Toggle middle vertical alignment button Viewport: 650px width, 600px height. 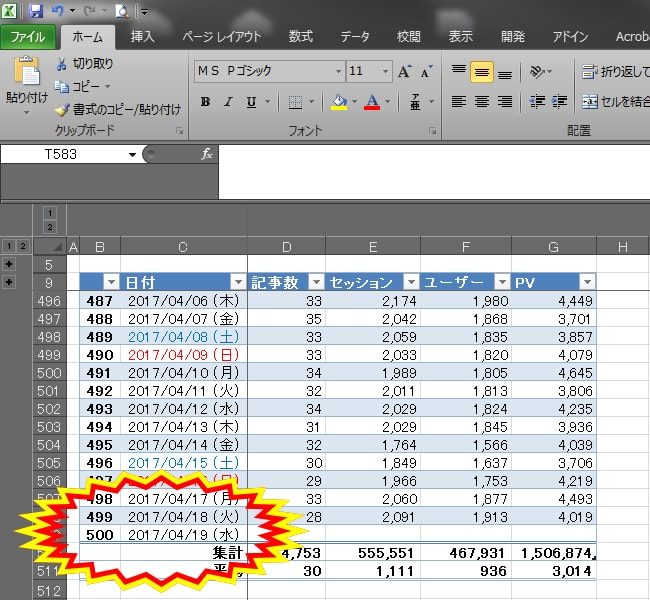(x=481, y=72)
